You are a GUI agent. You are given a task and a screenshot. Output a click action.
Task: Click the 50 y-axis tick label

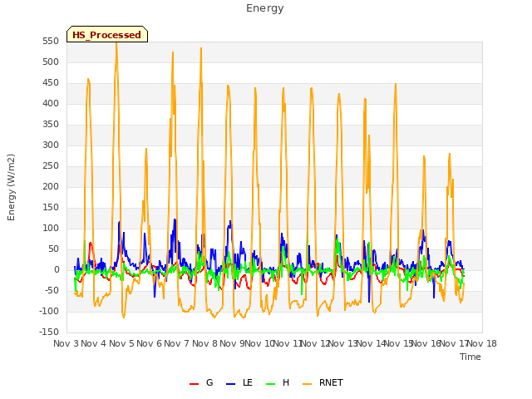(53, 249)
